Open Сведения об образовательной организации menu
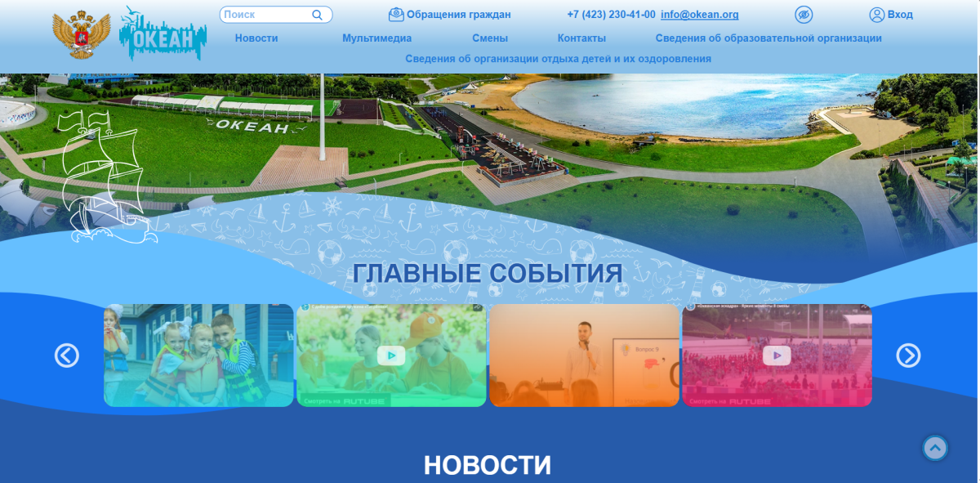 [x=768, y=38]
